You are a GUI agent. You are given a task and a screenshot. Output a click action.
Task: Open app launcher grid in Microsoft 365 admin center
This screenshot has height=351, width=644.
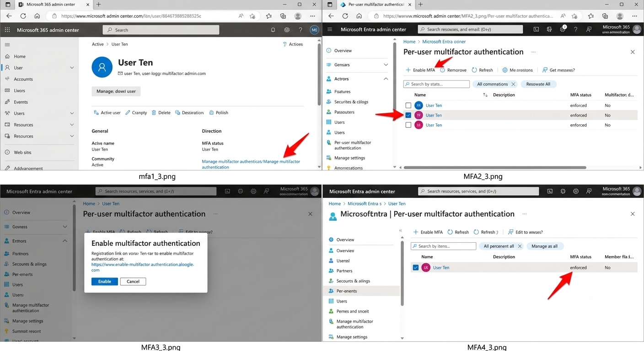7,30
